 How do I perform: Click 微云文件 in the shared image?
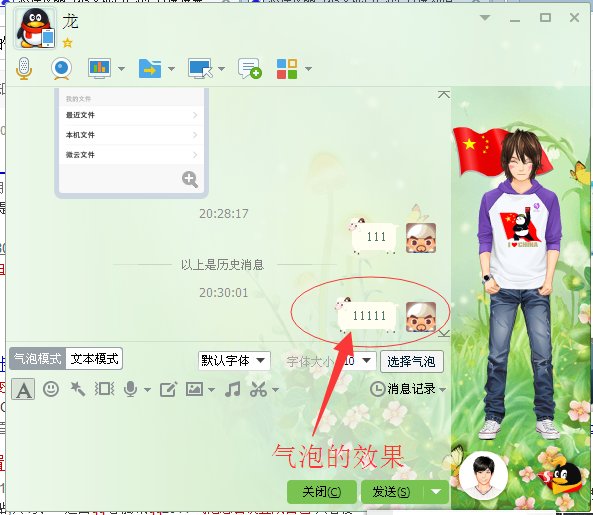click(x=131, y=155)
